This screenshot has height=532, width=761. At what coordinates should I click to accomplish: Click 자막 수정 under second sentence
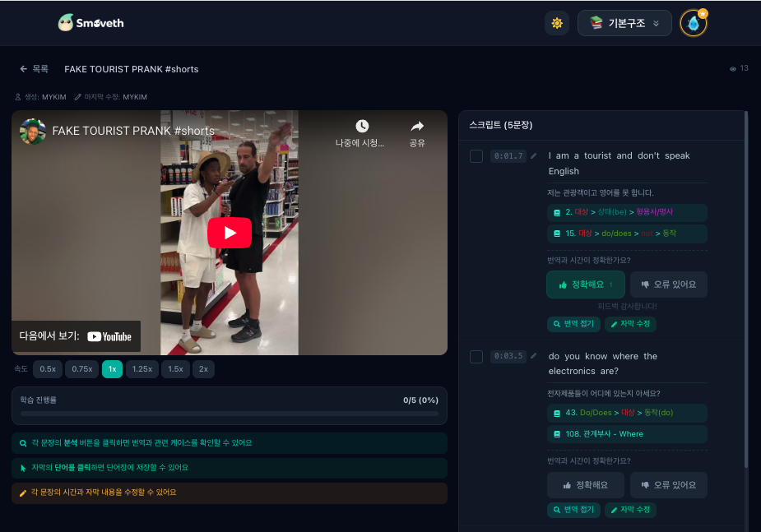(630, 510)
